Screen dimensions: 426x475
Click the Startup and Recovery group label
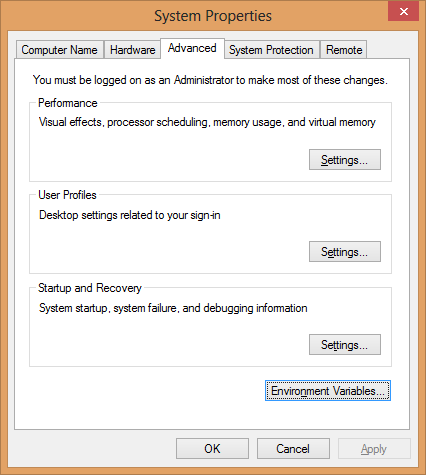pos(90,288)
